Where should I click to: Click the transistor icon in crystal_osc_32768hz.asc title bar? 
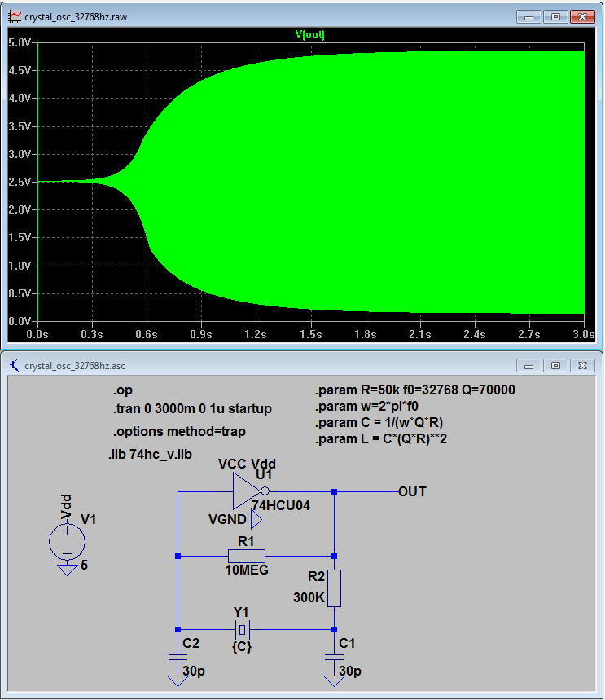(x=15, y=365)
